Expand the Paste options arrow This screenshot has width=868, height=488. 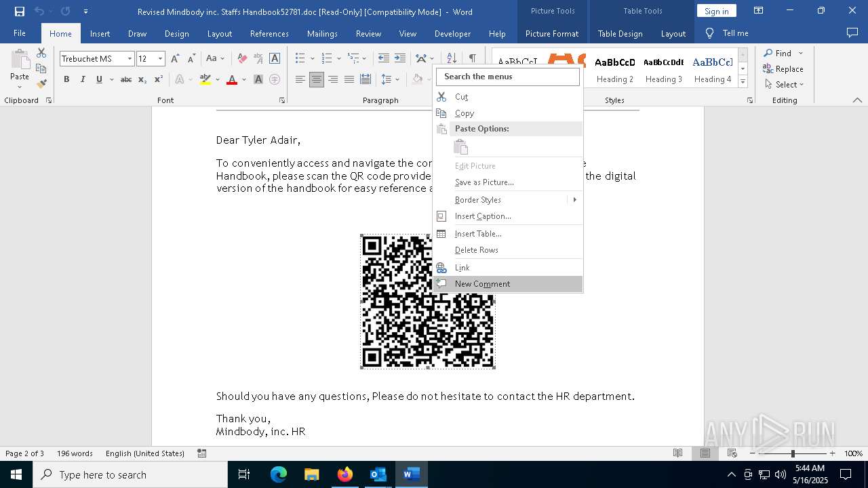pos(20,87)
